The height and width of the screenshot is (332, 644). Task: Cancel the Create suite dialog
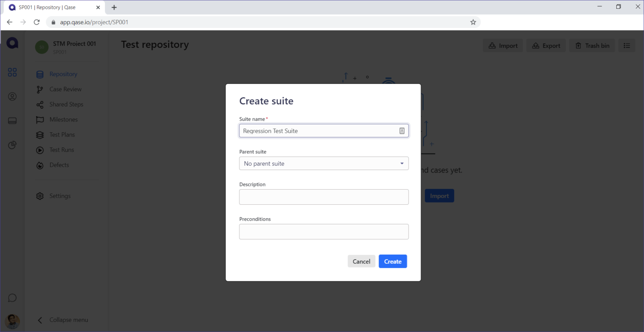click(x=361, y=262)
